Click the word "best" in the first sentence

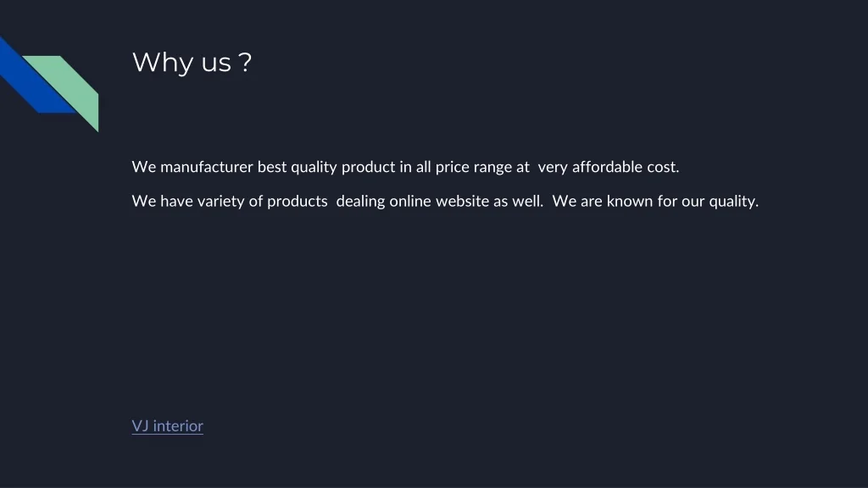[272, 167]
